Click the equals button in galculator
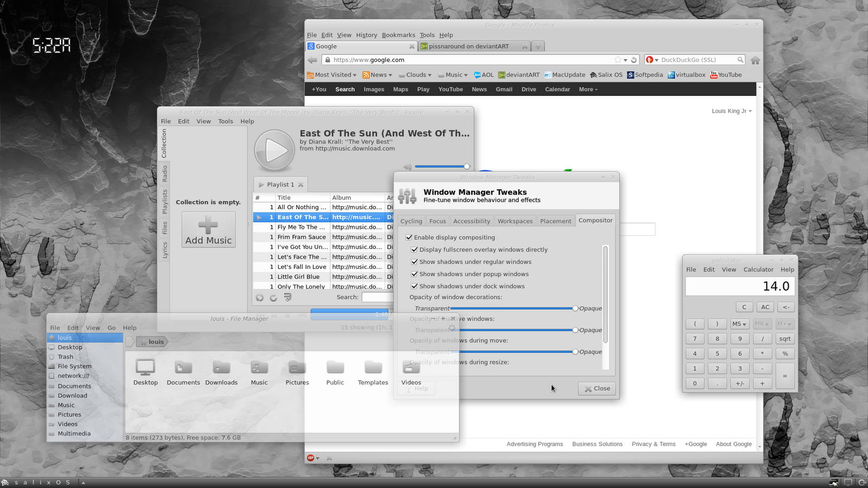This screenshot has width=868, height=488. tap(785, 376)
